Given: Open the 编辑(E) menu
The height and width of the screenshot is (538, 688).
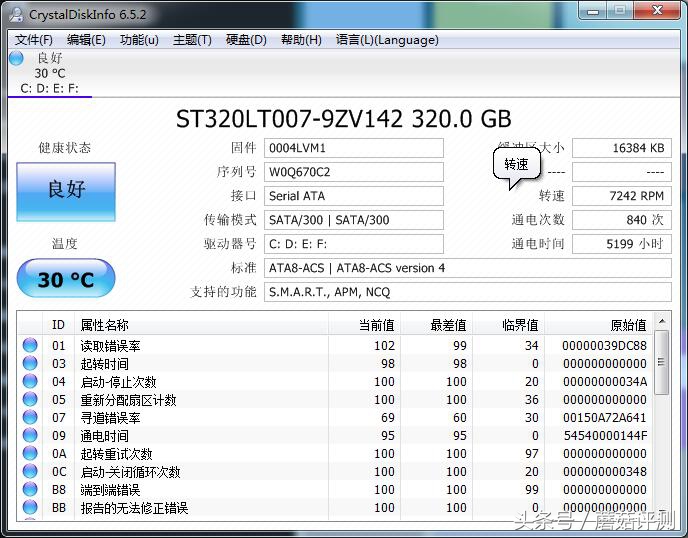Looking at the screenshot, I should tap(86, 40).
